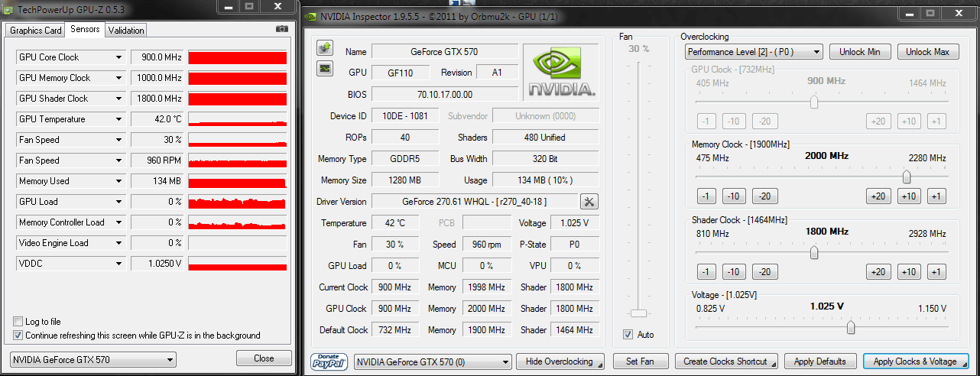Viewport: 980px width, 376px height.
Task: Click Memory Clock +1 button
Action: 936,196
